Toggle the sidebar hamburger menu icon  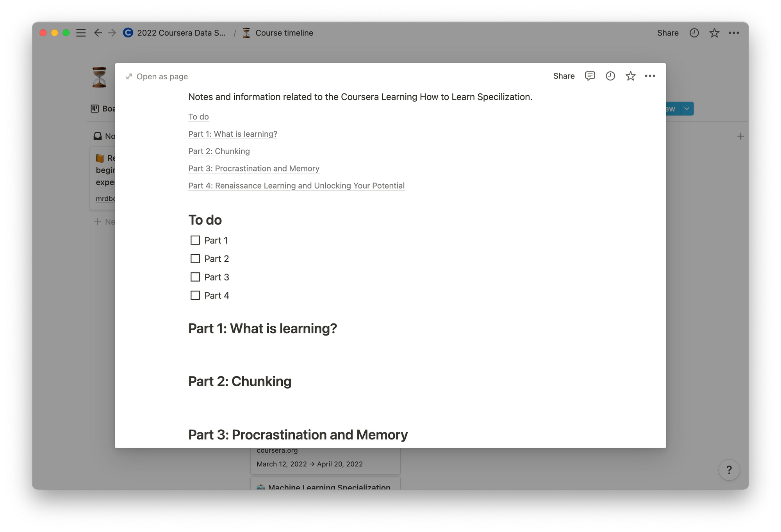[81, 33]
